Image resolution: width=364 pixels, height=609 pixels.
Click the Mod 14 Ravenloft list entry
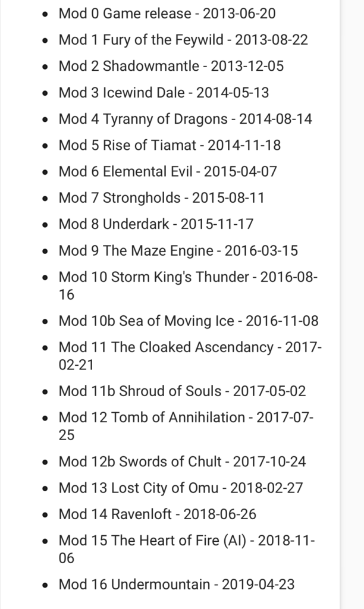click(157, 514)
